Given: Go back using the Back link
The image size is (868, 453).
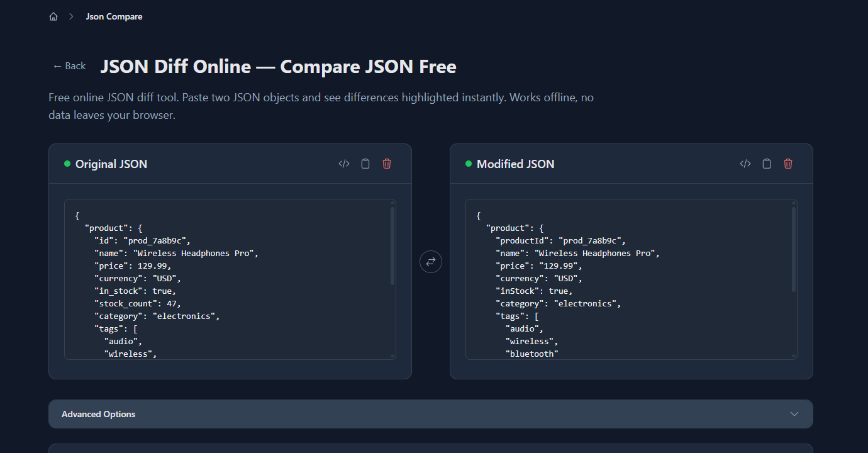Looking at the screenshot, I should coord(69,65).
